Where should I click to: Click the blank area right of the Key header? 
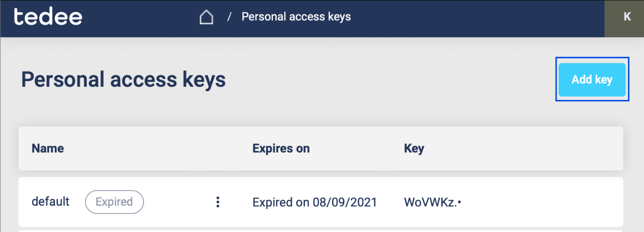524,149
